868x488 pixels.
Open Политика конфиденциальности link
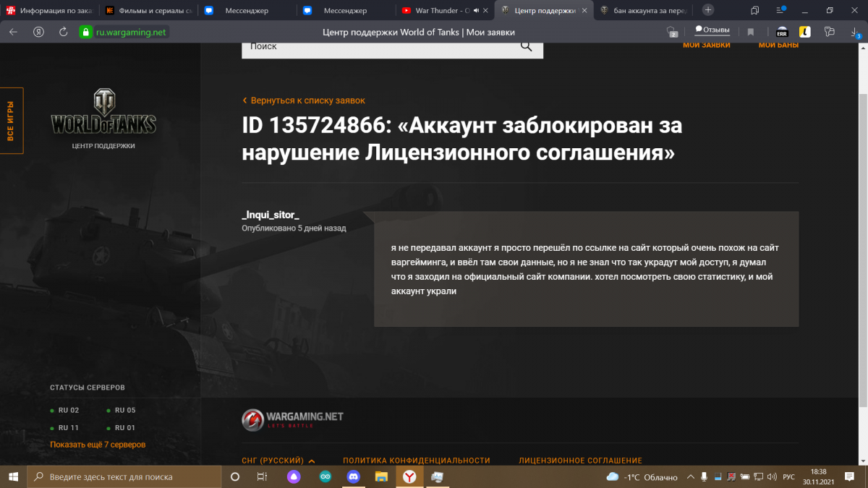[x=417, y=461]
